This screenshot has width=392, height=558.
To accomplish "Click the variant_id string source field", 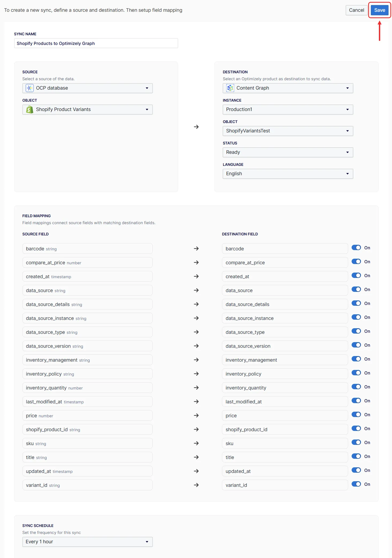I will 87,485.
